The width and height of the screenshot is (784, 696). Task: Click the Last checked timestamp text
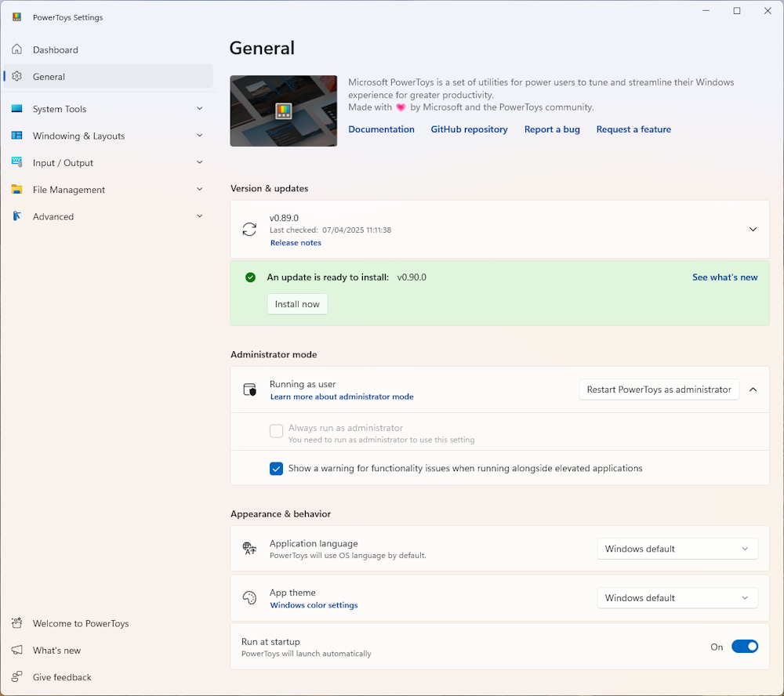coord(331,230)
